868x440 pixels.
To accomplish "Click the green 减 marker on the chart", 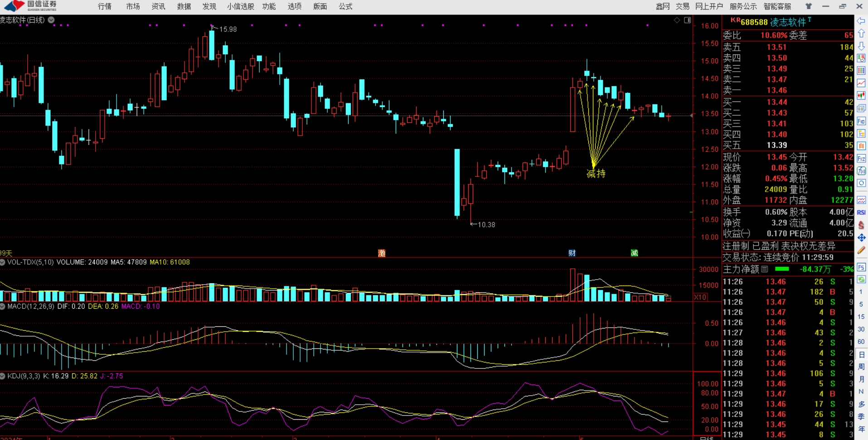I will pyautogui.click(x=634, y=253).
